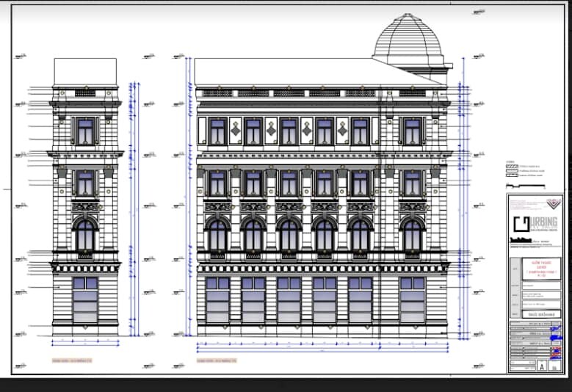Select the rightmost arched window of wide elevation
Screen dimensions: 572x392
[413, 235]
